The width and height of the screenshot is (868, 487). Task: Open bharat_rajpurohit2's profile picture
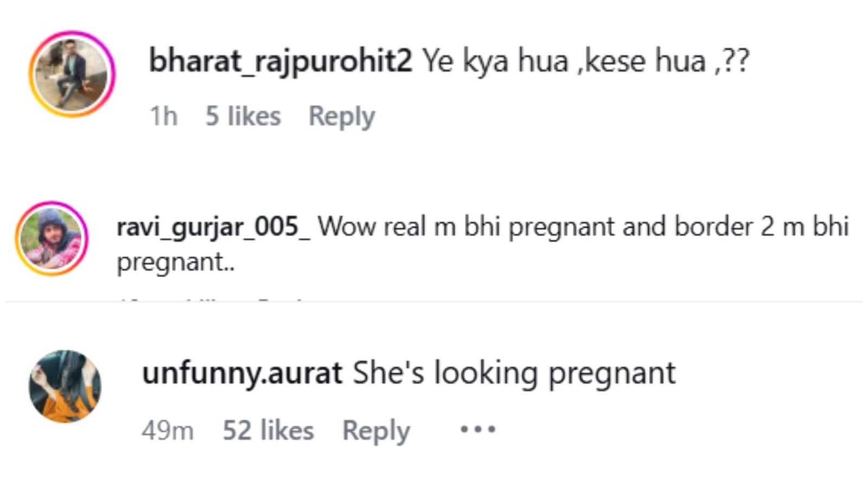click(72, 74)
